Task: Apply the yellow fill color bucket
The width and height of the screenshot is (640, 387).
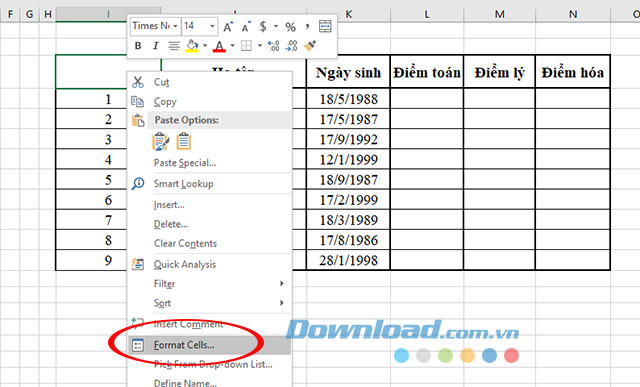Action: pyautogui.click(x=192, y=46)
